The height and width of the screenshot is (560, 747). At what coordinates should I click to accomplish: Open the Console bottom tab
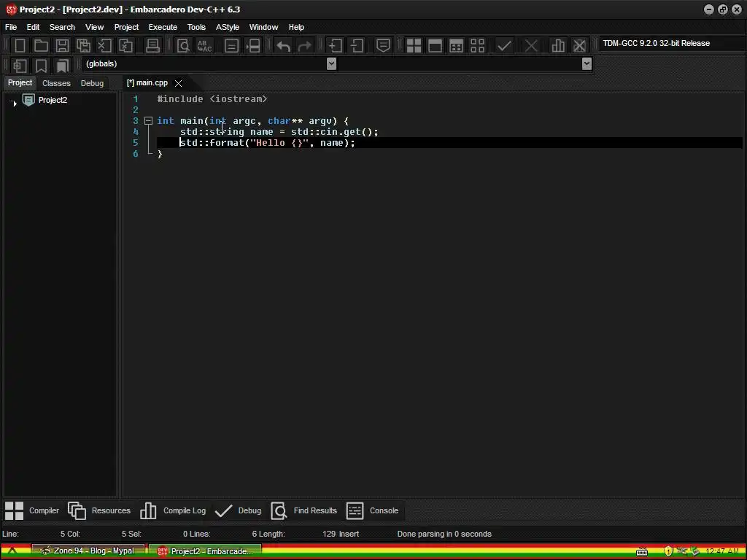point(372,510)
